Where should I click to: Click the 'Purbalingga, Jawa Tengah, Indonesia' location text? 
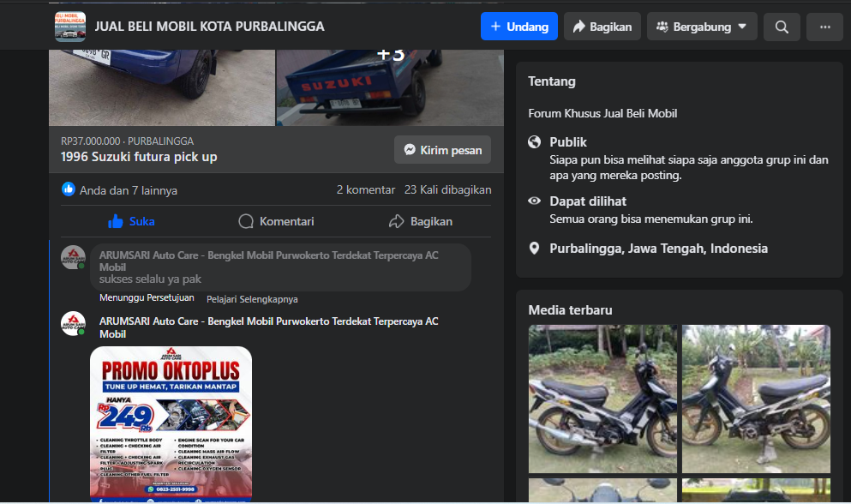[x=658, y=249]
